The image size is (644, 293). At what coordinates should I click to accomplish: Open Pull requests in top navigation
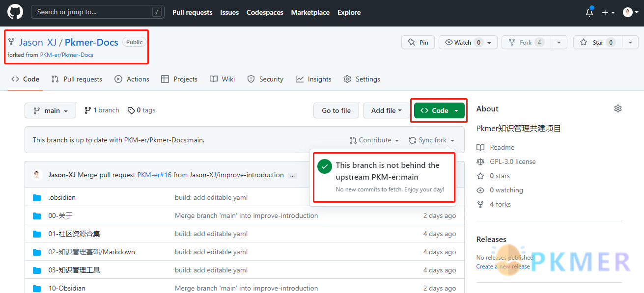point(193,12)
